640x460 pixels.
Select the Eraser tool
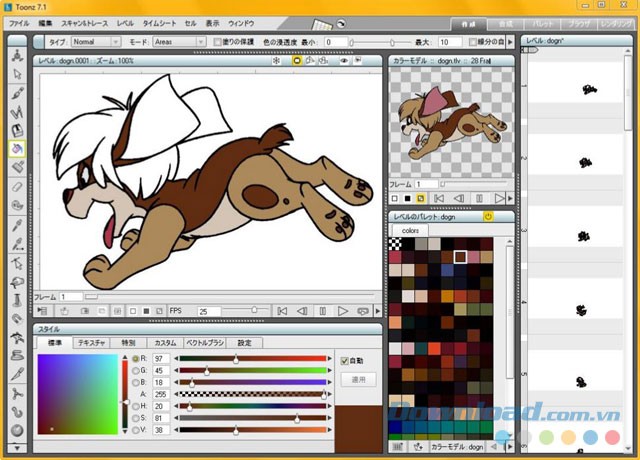click(x=17, y=186)
